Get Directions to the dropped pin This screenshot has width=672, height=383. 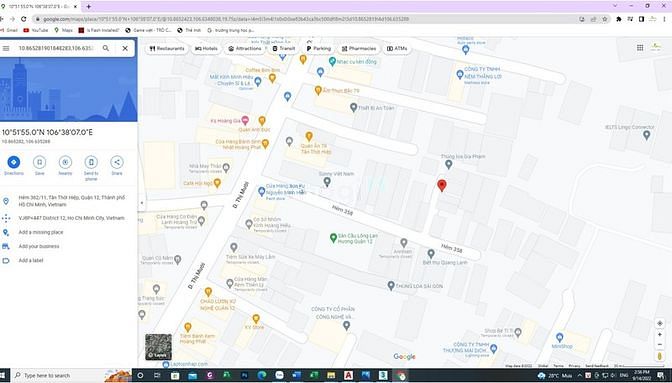[14, 162]
